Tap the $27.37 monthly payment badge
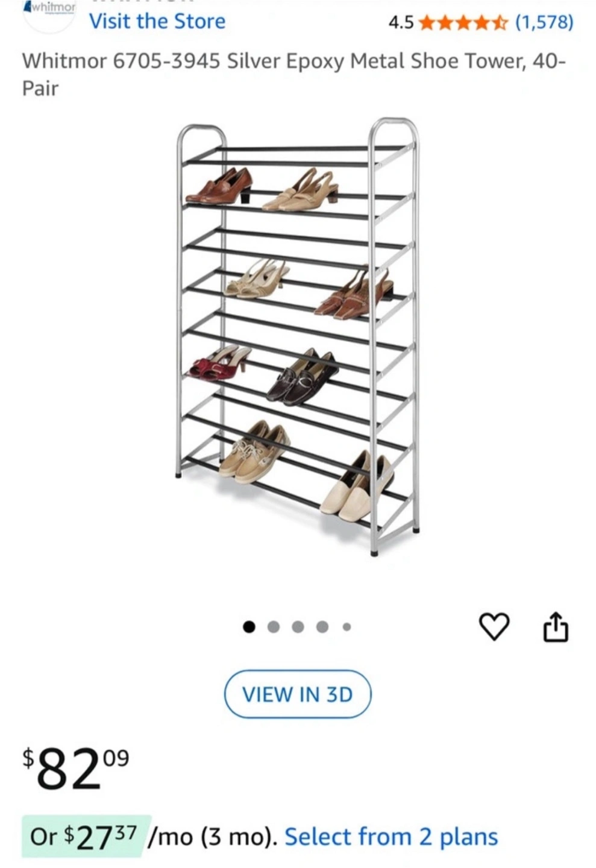 (x=84, y=836)
